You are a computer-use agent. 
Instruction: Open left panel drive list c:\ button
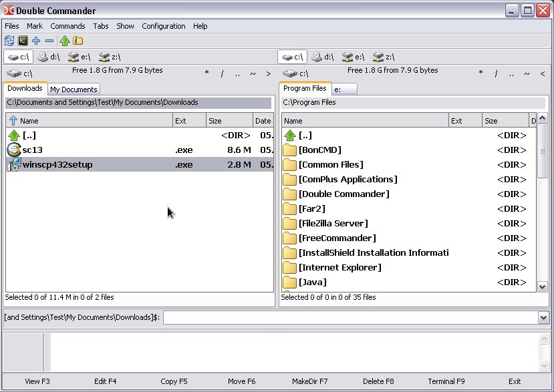click(x=19, y=73)
